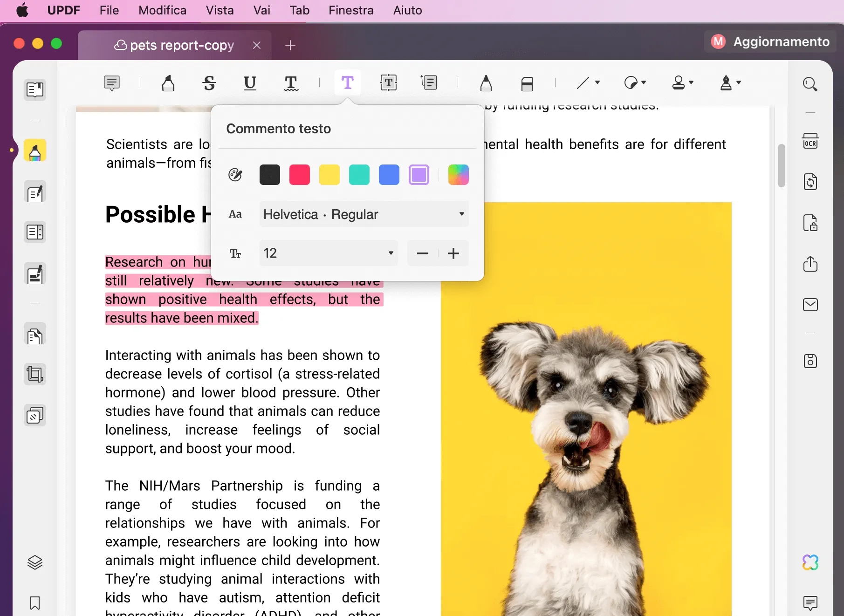
Task: Open the UPDF AI assistant icon
Action: 810,562
